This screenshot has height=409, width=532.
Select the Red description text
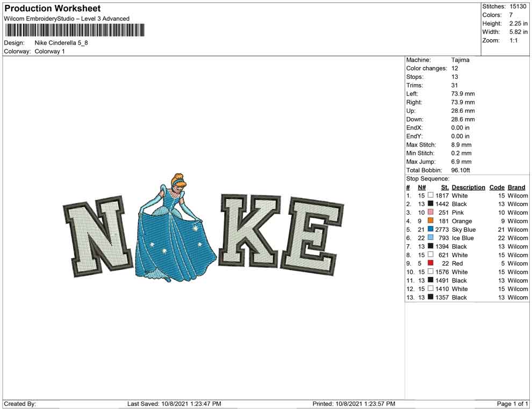click(457, 264)
